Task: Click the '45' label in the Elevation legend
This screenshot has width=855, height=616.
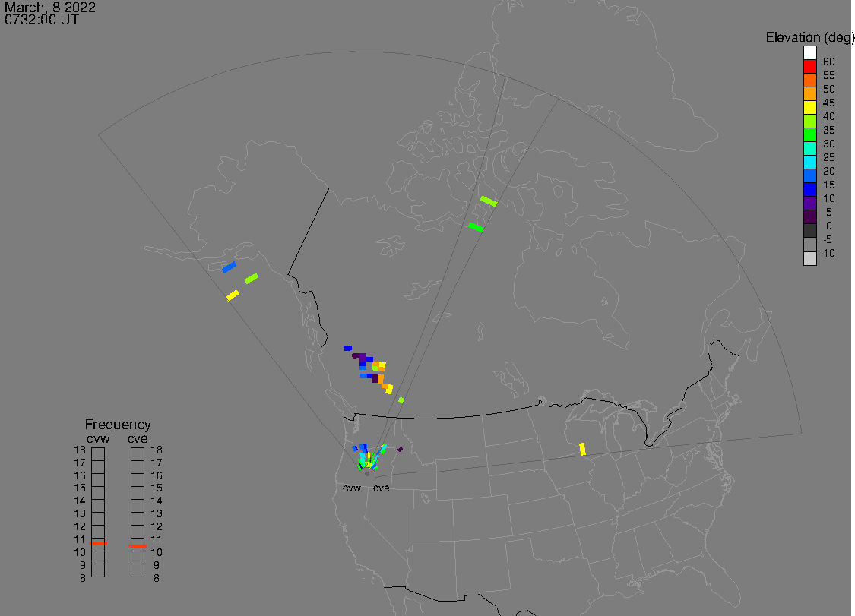Action: pos(829,103)
